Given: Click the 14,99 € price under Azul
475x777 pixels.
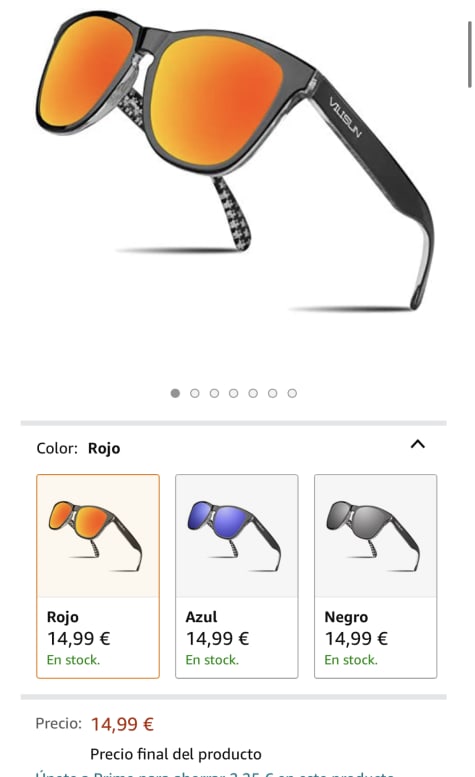Looking at the screenshot, I should [x=217, y=639].
